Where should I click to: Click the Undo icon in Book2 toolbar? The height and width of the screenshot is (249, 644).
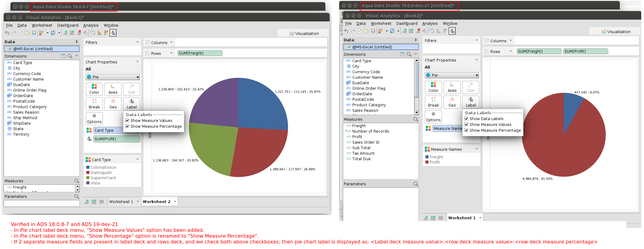[x=346, y=31]
